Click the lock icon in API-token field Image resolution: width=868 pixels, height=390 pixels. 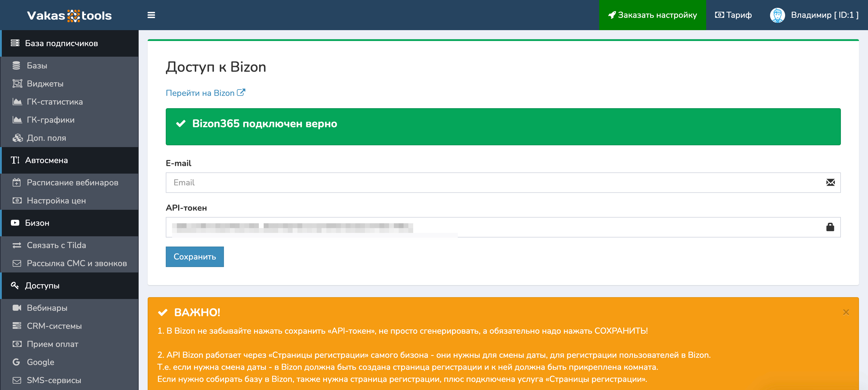coord(830,227)
